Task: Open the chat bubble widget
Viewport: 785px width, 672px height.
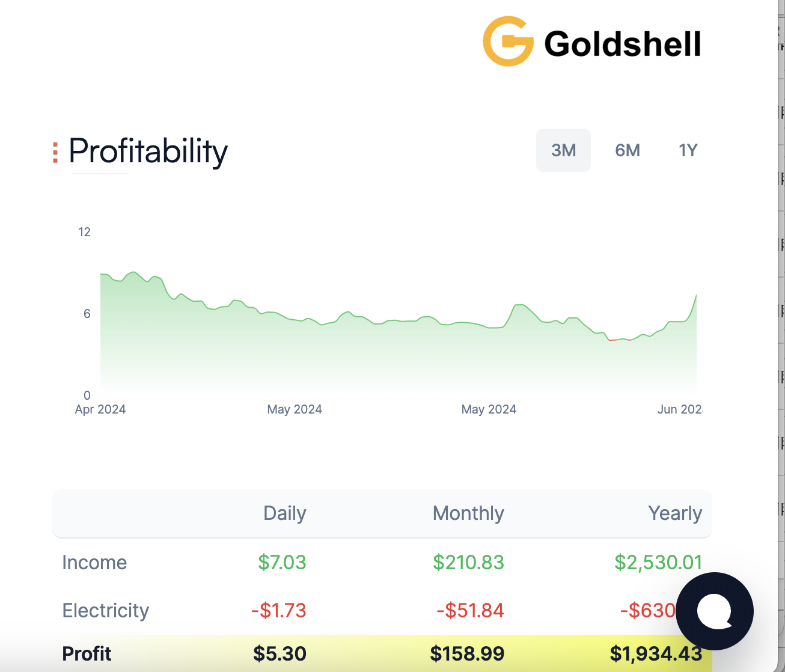Action: coord(714,611)
